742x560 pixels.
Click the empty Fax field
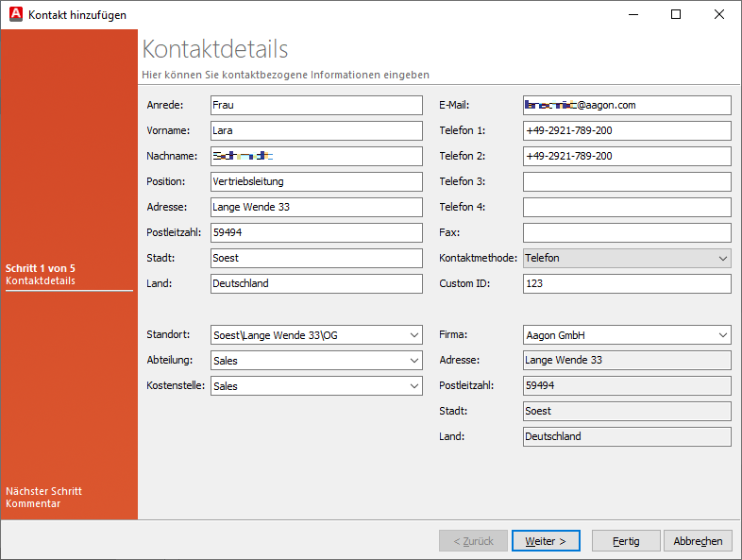coord(627,232)
